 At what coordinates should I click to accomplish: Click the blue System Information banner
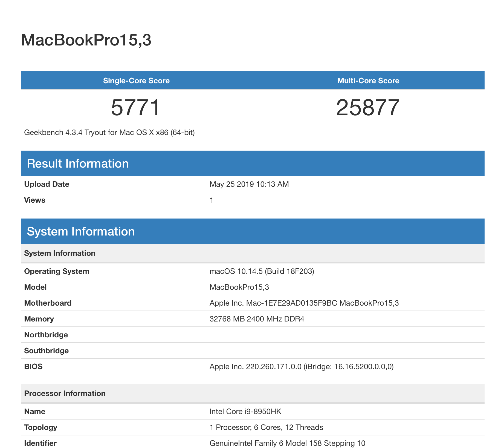point(253,231)
